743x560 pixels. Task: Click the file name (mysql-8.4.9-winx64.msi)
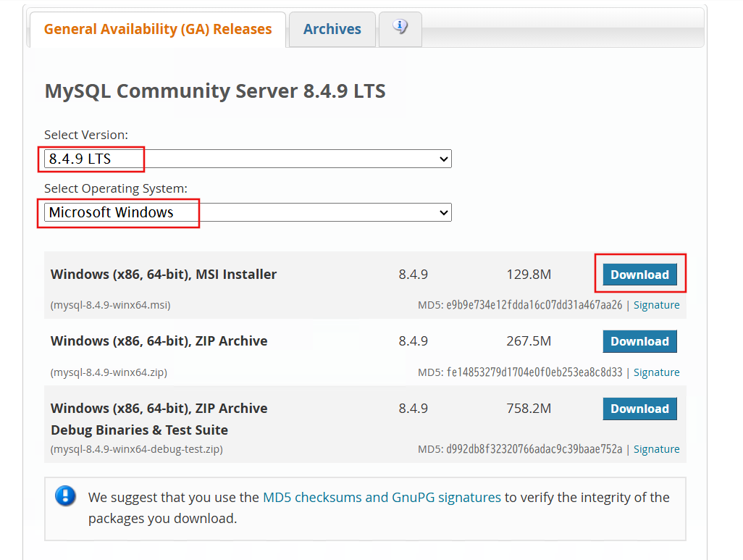point(110,305)
